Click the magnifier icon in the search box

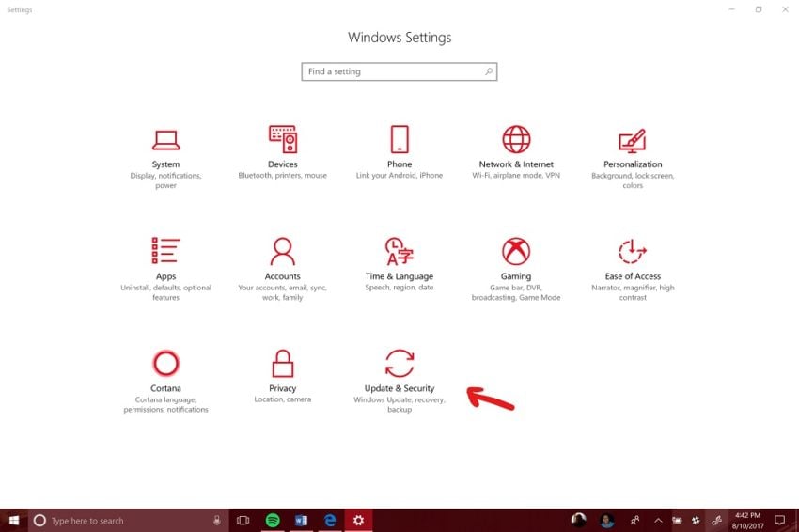(488, 71)
